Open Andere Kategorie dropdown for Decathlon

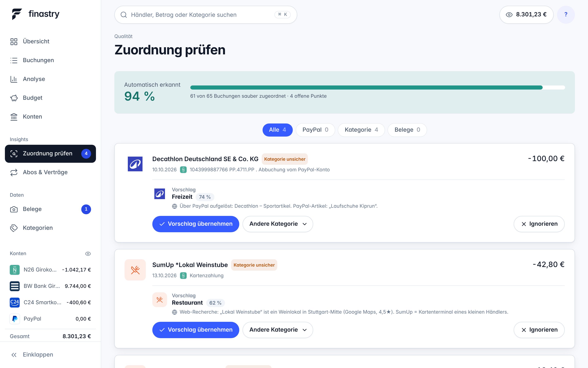277,224
